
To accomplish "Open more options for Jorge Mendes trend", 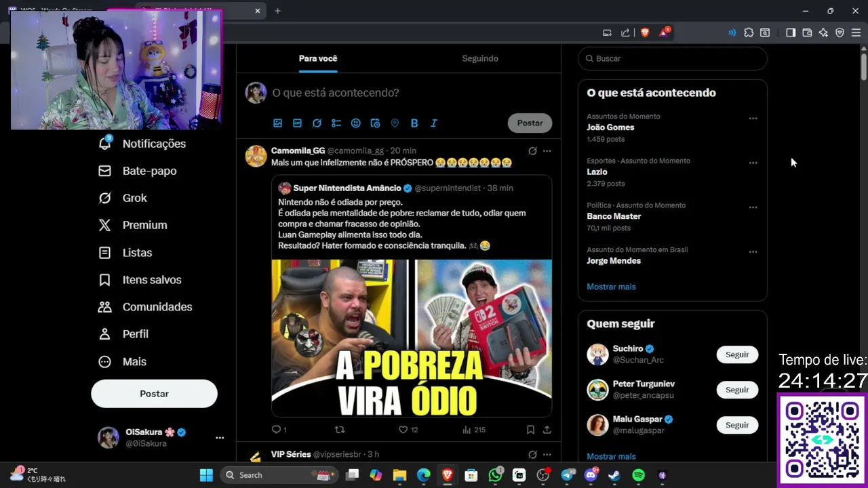I will [x=753, y=252].
